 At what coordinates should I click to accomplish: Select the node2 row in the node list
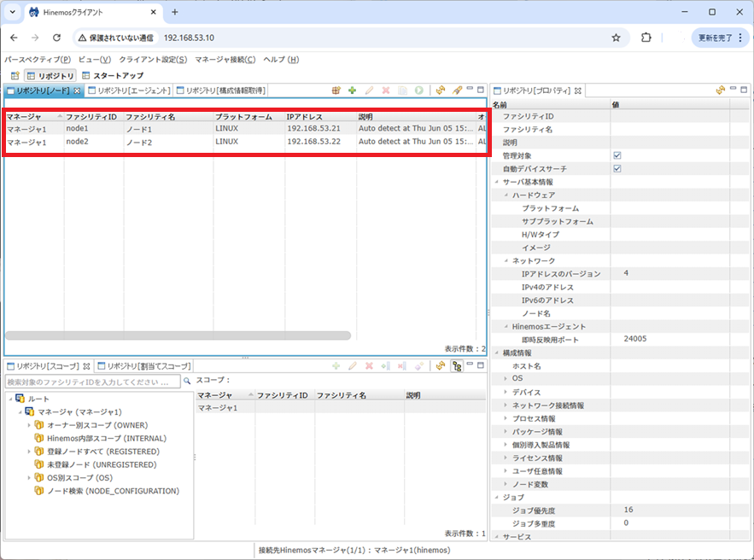[x=246, y=142]
